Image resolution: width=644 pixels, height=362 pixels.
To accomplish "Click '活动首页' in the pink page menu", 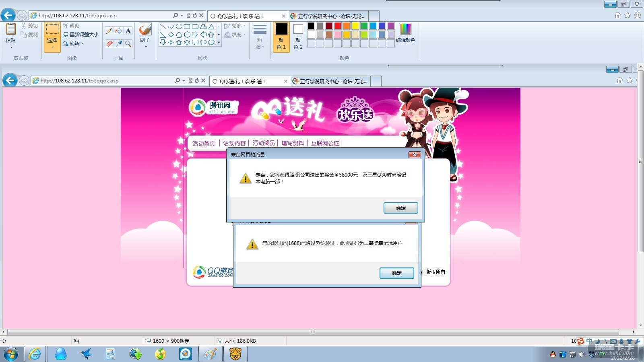I will (x=204, y=143).
